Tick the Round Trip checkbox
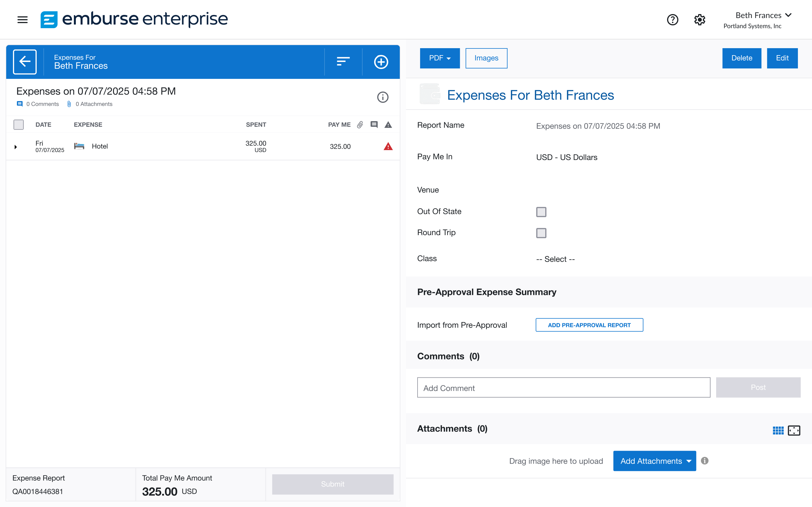This screenshot has width=812, height=507. 541,233
